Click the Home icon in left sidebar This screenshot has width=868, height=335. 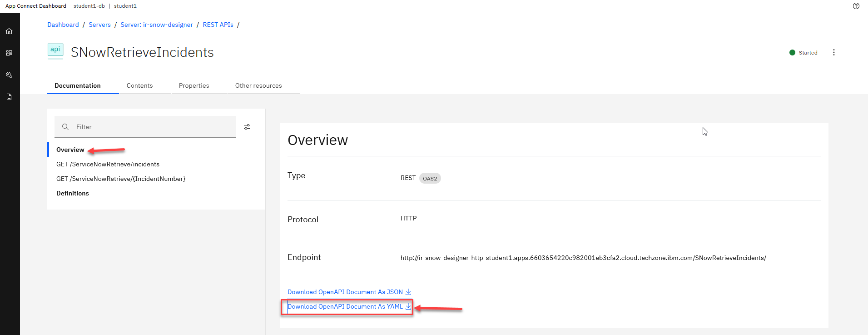pos(9,31)
